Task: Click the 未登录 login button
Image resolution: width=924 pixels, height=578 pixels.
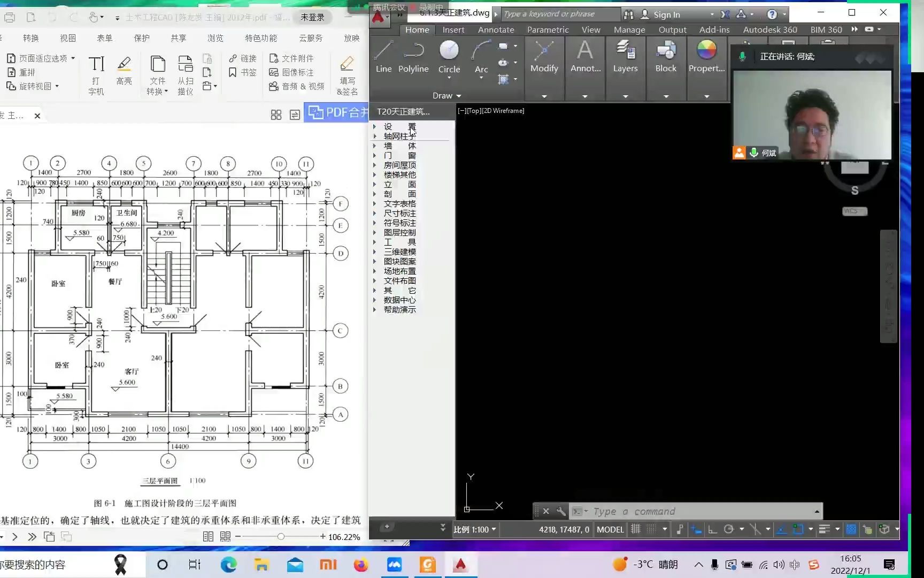Action: point(312,17)
